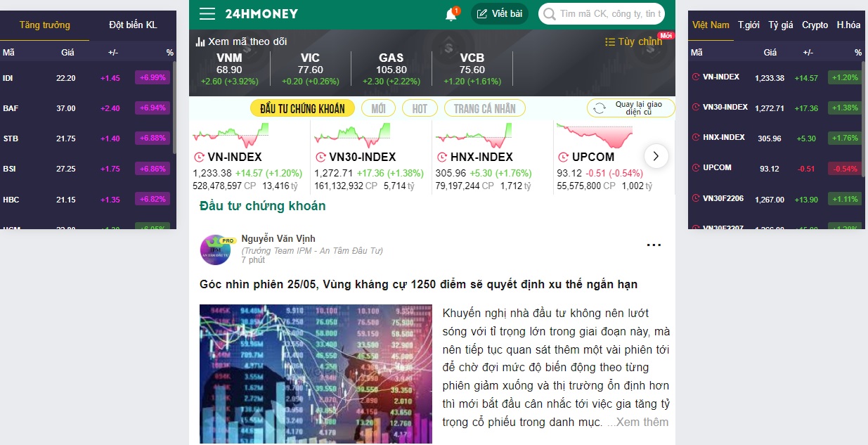868x445 pixels.
Task: Open the hamburger menu icon
Action: click(x=207, y=14)
